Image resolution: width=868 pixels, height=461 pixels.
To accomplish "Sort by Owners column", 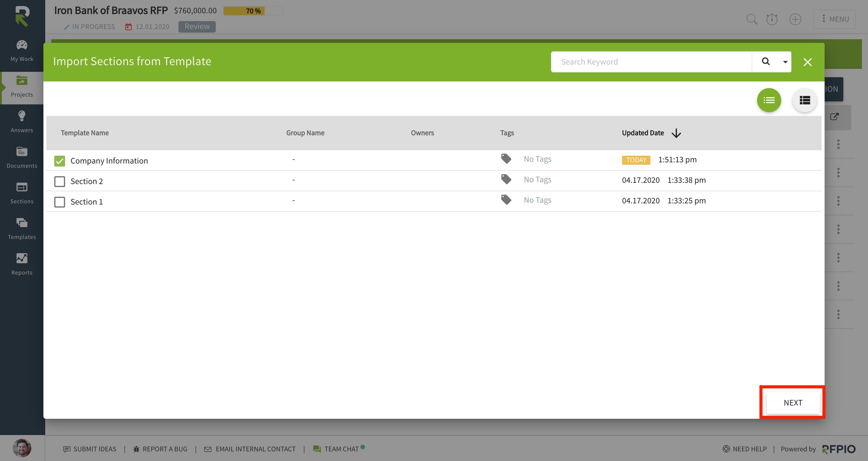I will 422,133.
